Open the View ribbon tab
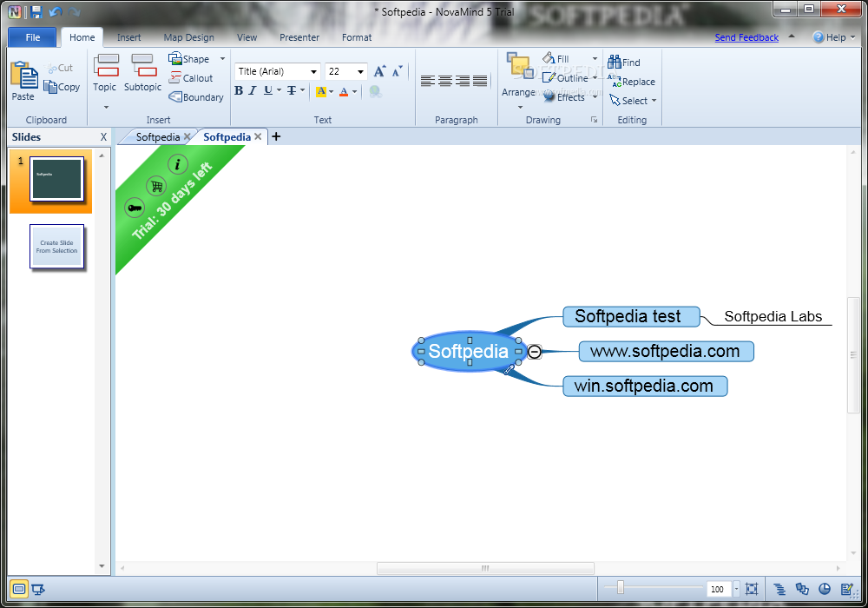 click(x=247, y=37)
